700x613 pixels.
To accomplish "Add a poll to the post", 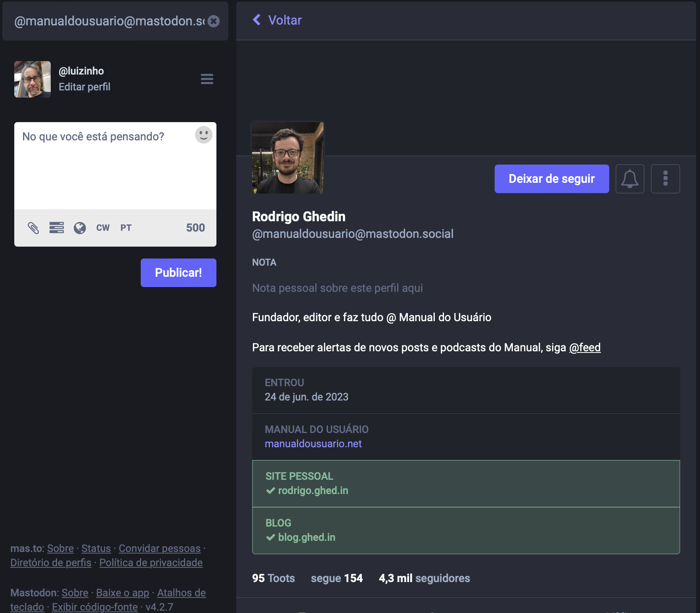I will coord(56,228).
